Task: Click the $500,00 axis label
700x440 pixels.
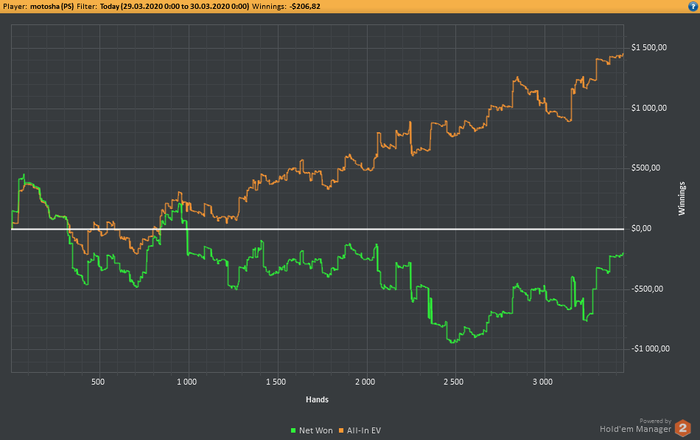Action: click(646, 168)
